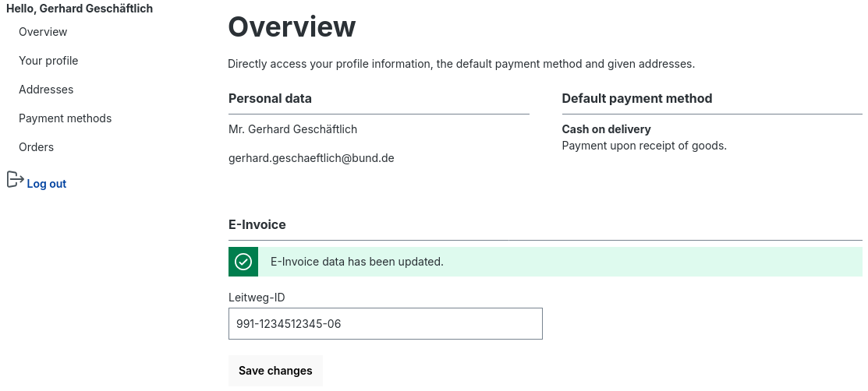Go to Your profile page
This screenshot has height=391, width=868.
tap(48, 61)
